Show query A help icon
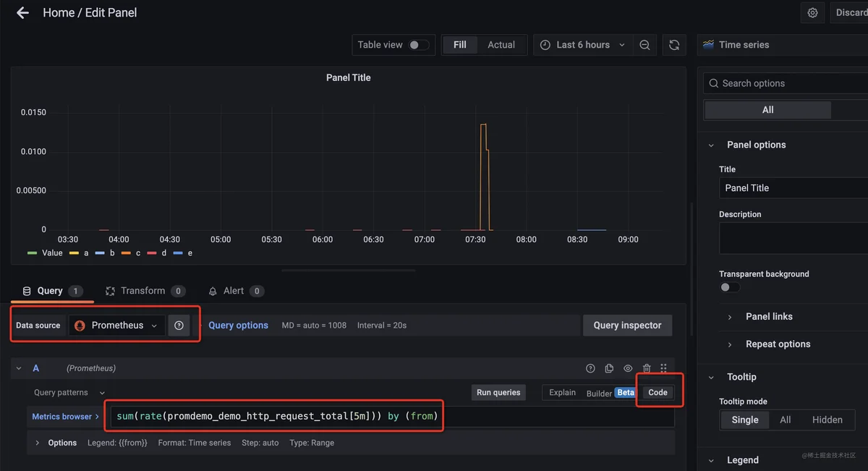This screenshot has height=471, width=868. (590, 368)
